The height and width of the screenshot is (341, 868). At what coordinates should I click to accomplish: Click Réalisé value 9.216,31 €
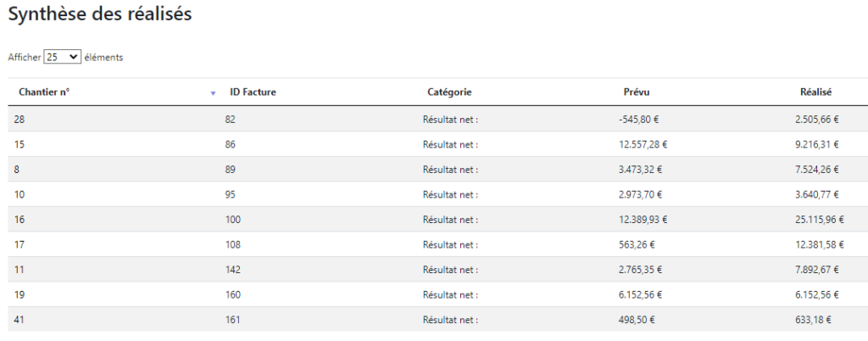click(817, 144)
